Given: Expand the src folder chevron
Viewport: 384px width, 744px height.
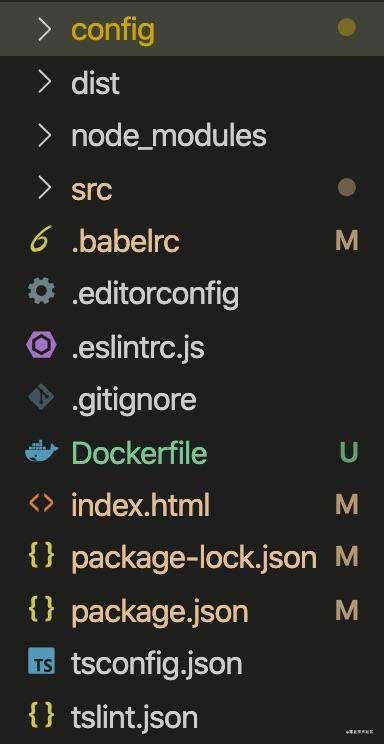Looking at the screenshot, I should click(45, 188).
